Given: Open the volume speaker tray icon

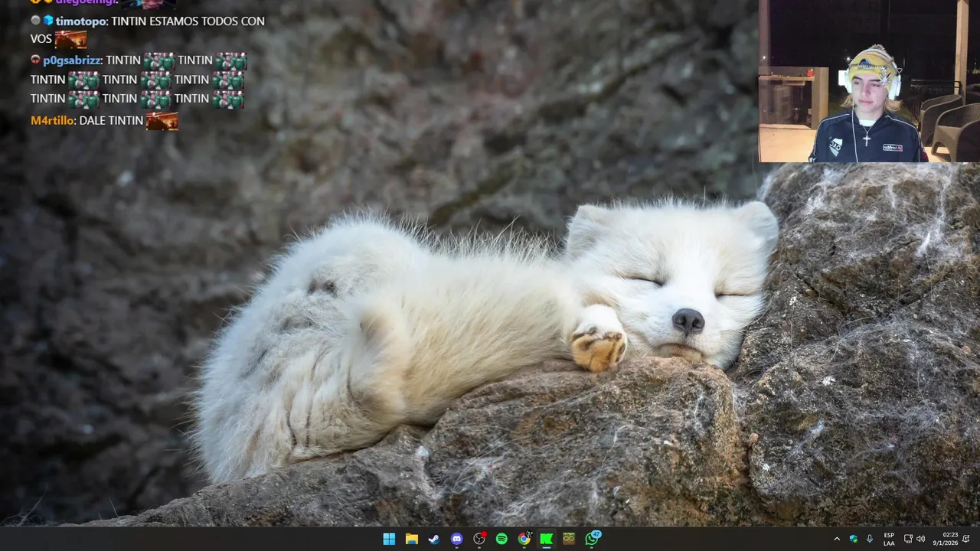Looking at the screenshot, I should [920, 539].
